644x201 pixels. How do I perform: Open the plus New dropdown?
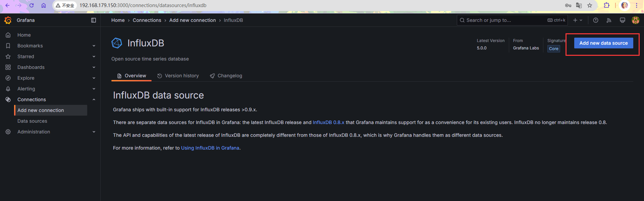coord(578,20)
